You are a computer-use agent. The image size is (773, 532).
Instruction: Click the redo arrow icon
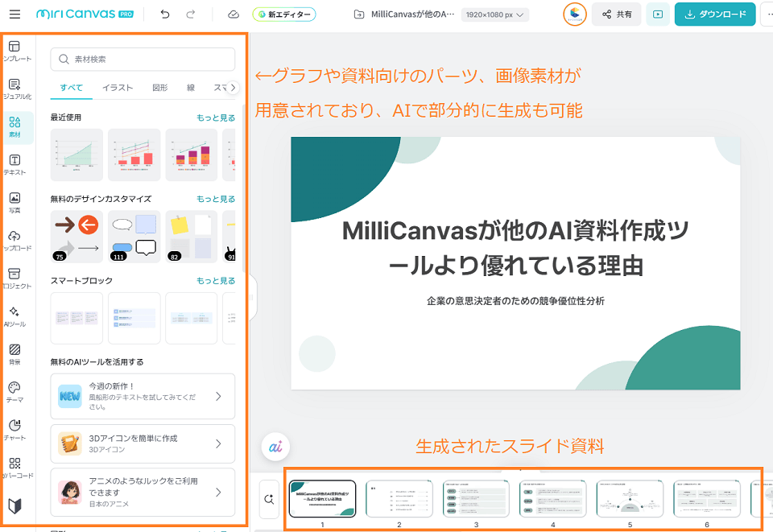(190, 14)
